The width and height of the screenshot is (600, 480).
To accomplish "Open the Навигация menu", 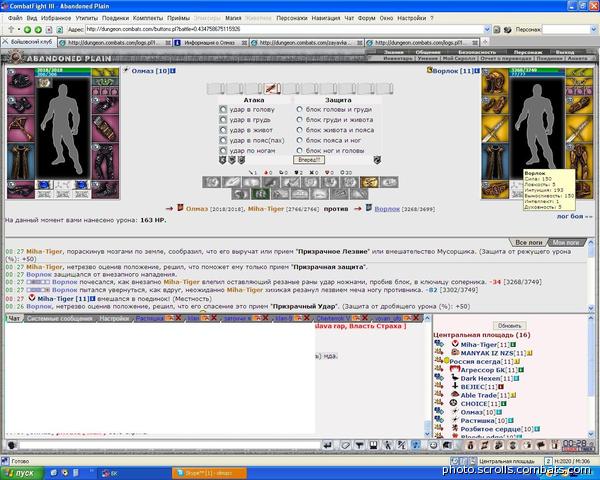I will 326,18.
